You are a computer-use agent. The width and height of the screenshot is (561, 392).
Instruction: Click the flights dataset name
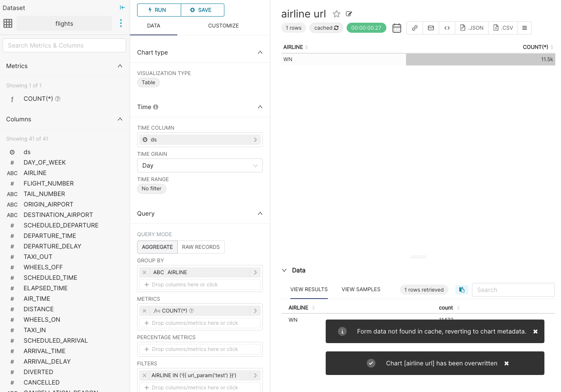(x=64, y=24)
